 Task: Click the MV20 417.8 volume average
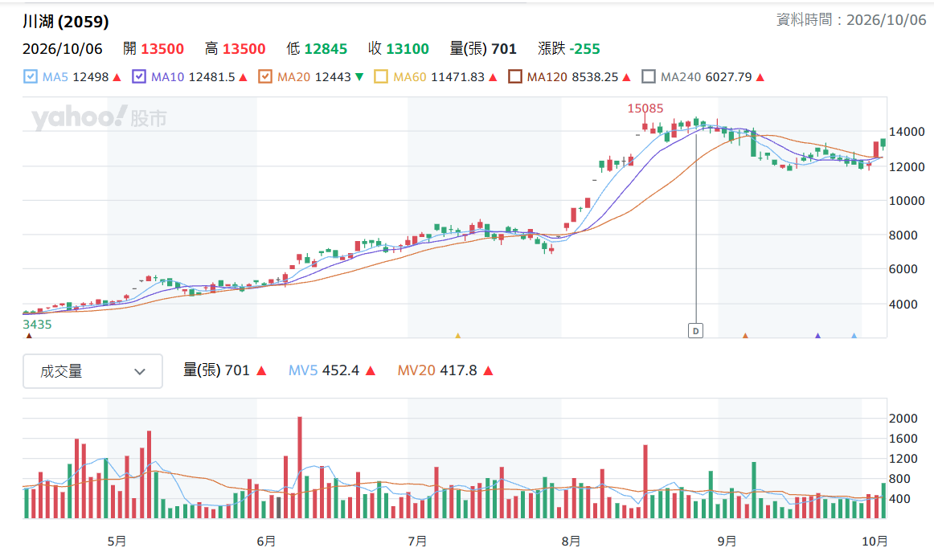(x=437, y=370)
